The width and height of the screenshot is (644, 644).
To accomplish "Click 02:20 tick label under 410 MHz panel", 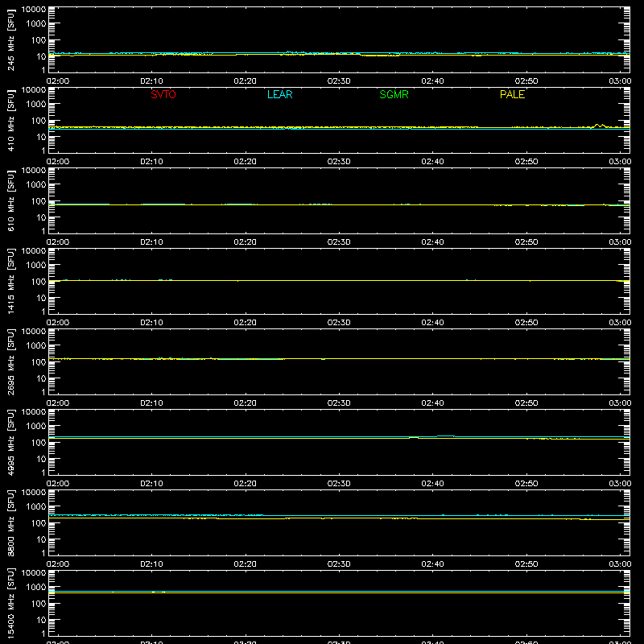I will click(246, 162).
